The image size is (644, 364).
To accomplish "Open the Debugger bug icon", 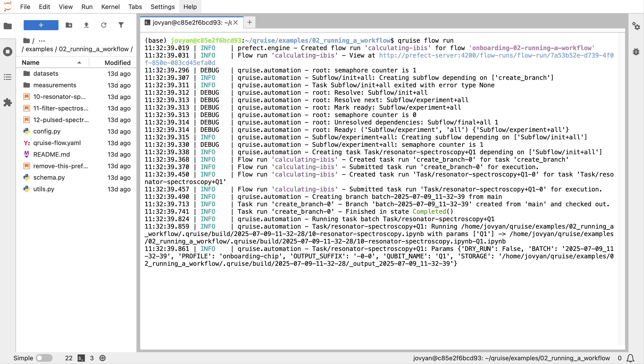I will pos(636,52).
